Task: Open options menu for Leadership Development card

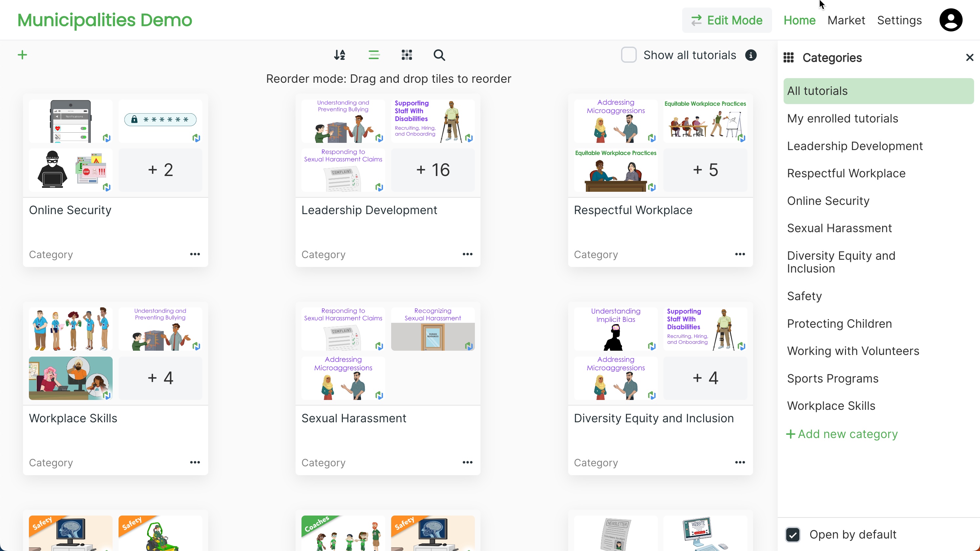Action: pyautogui.click(x=467, y=254)
